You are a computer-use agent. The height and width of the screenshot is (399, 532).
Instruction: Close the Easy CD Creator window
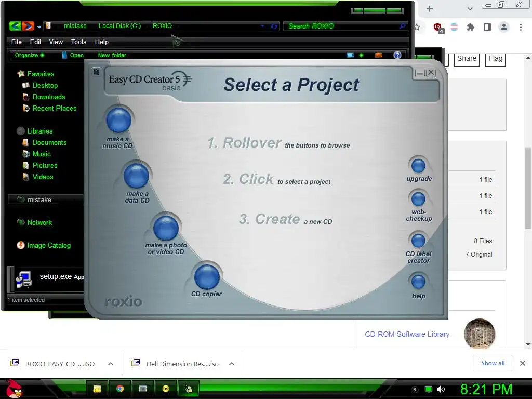431,73
